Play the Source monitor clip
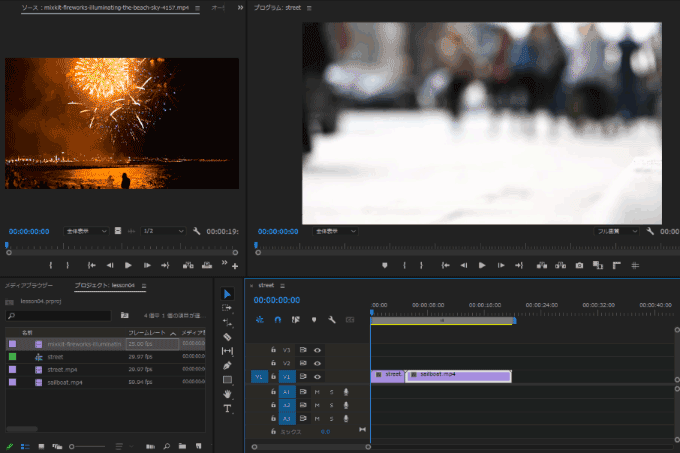 [128, 265]
